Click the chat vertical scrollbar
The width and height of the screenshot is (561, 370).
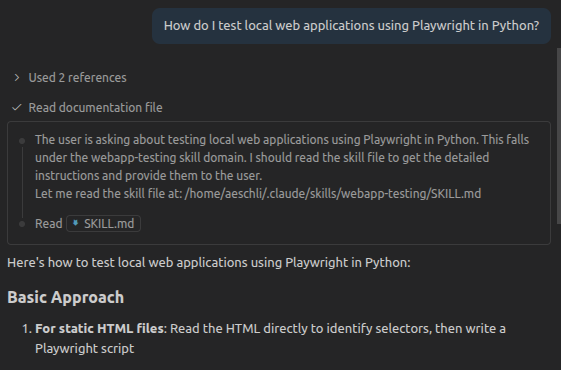pyautogui.click(x=558, y=136)
